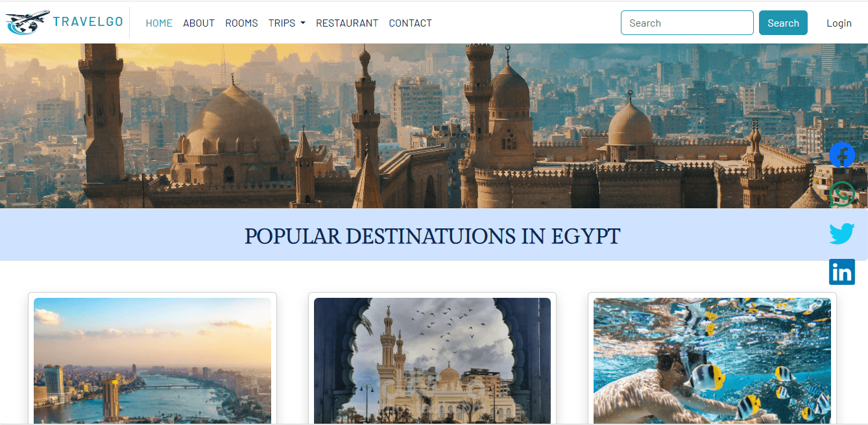Open the ABOUT page
The height and width of the screenshot is (425, 868).
[x=199, y=23]
